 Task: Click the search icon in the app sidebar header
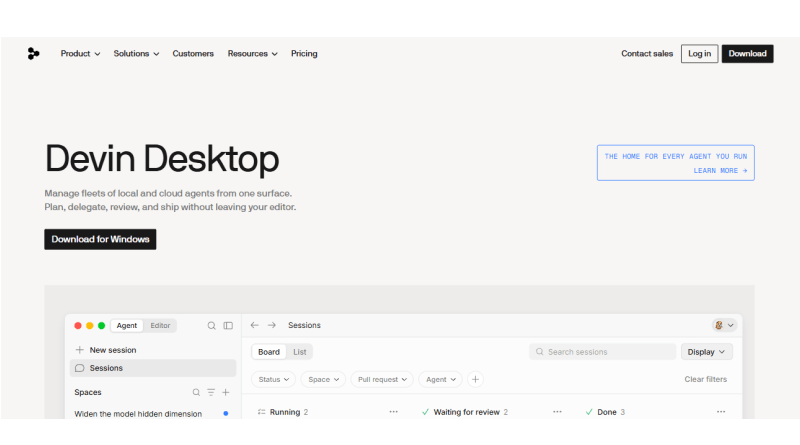(211, 326)
